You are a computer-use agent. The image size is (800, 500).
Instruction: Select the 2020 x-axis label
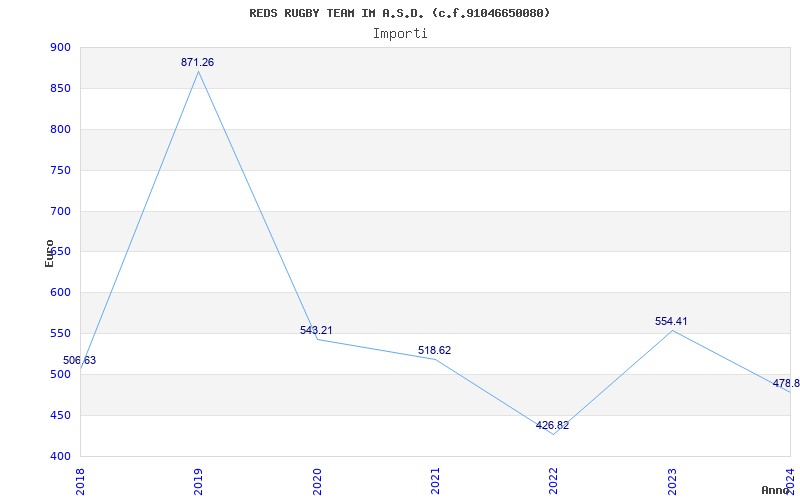click(x=317, y=481)
